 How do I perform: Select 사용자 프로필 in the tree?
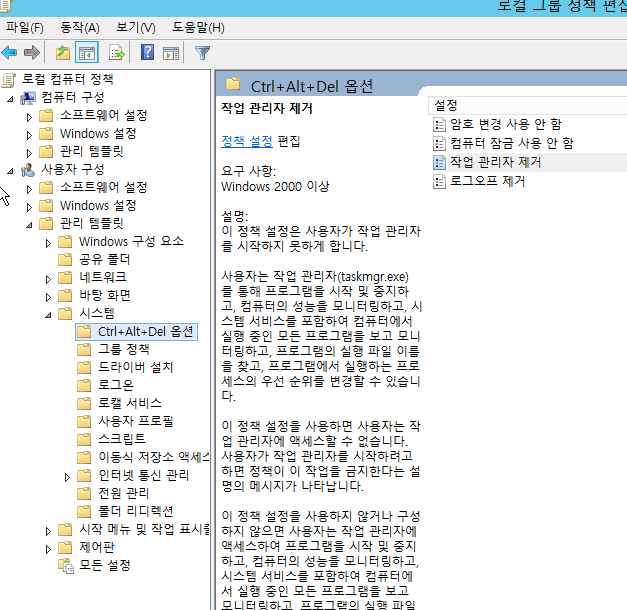[136, 422]
